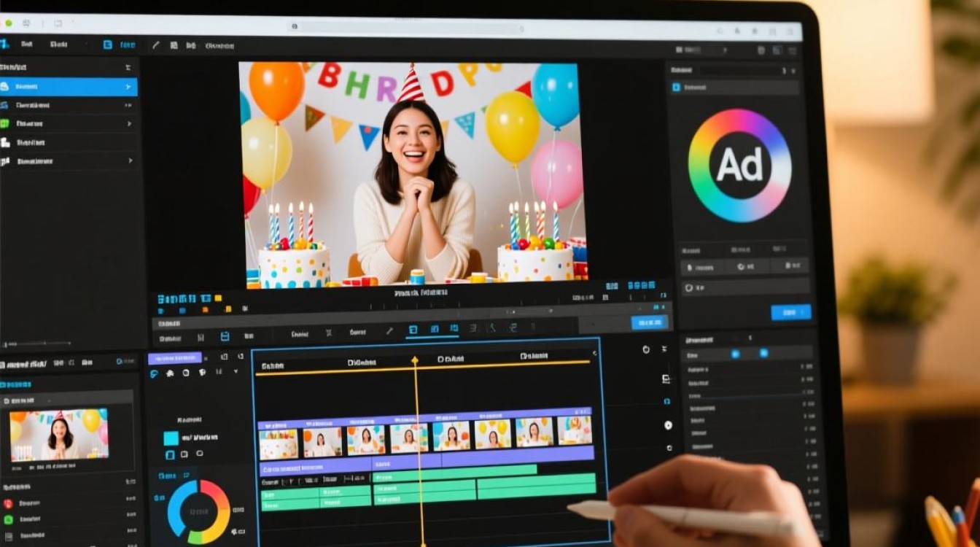Click the circle-icon field above the blue panel button
980x547 pixels.
tap(744, 287)
